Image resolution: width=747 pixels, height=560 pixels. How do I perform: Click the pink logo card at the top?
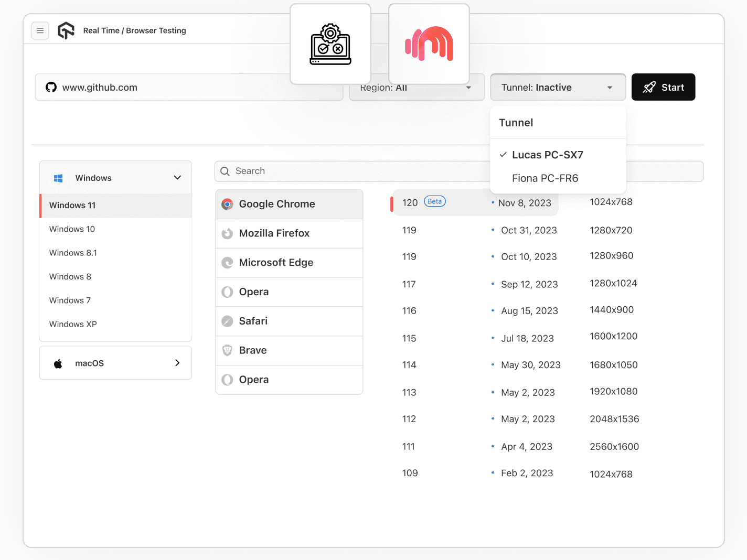click(429, 44)
